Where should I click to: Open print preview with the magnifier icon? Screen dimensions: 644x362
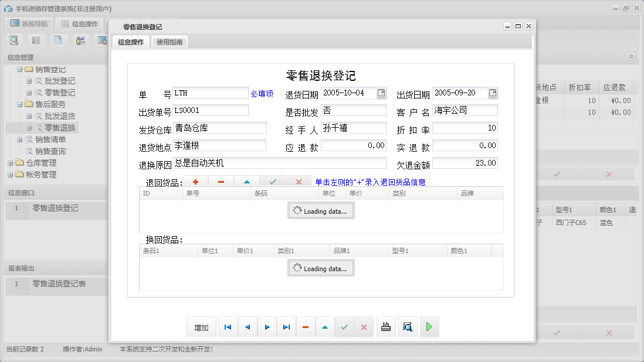click(x=406, y=327)
